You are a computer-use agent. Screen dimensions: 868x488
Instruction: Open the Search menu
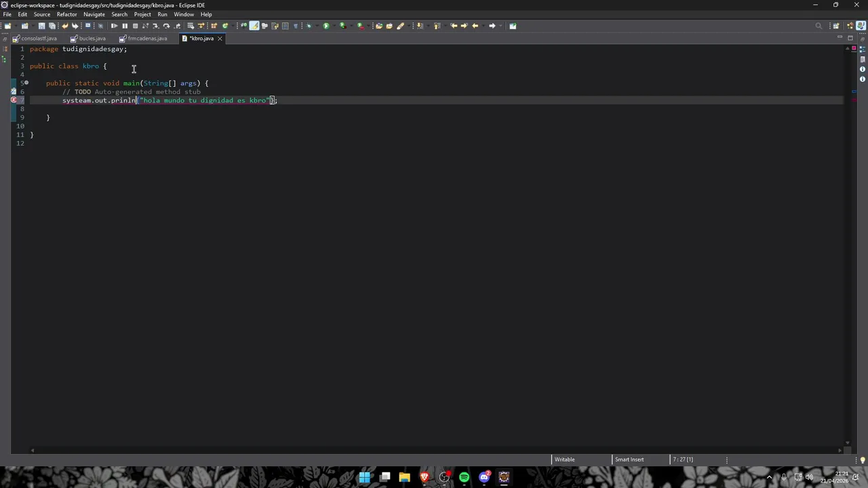(x=119, y=14)
